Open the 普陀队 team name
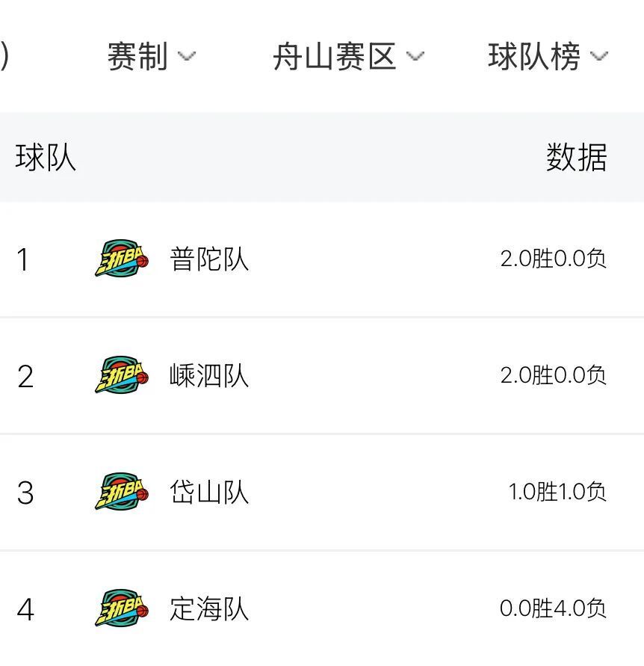The image size is (644, 666). pyautogui.click(x=209, y=259)
